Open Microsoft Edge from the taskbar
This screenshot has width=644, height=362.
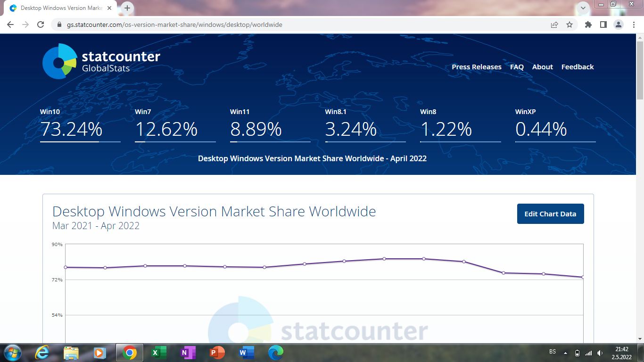pos(276,353)
